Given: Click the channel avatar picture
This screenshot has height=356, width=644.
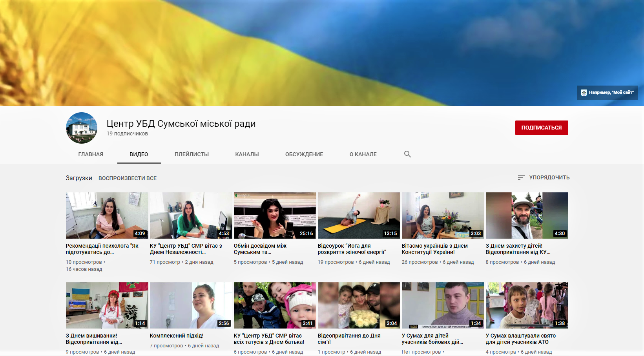Looking at the screenshot, I should click(82, 128).
